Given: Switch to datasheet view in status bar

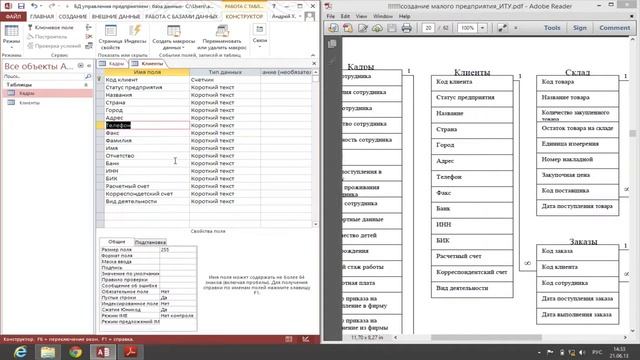Looking at the screenshot, I should point(289,339).
